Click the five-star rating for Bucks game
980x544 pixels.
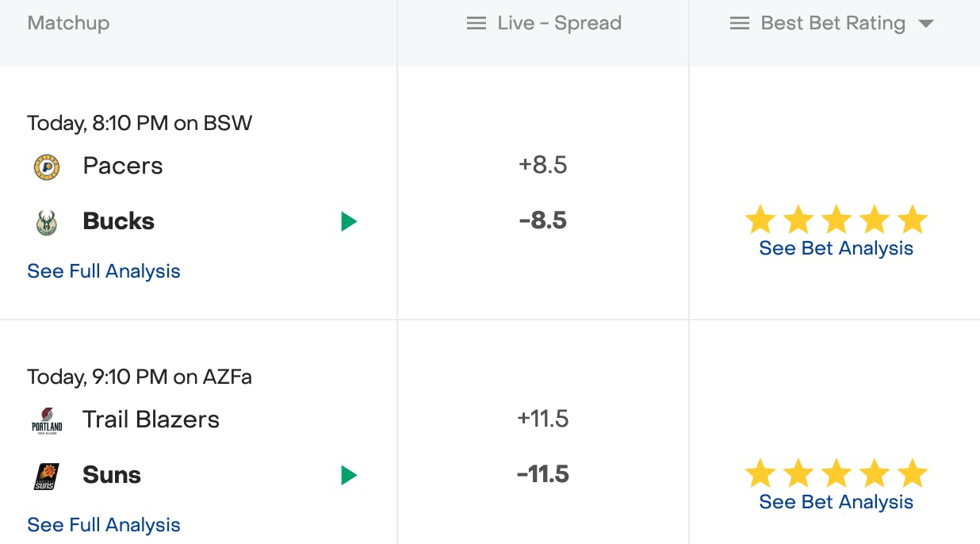836,220
